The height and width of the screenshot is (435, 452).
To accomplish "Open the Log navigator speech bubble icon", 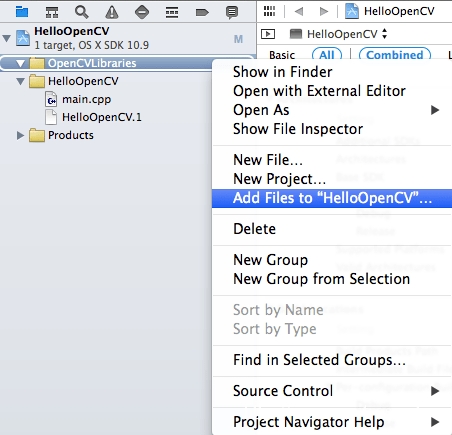I will click(x=232, y=13).
